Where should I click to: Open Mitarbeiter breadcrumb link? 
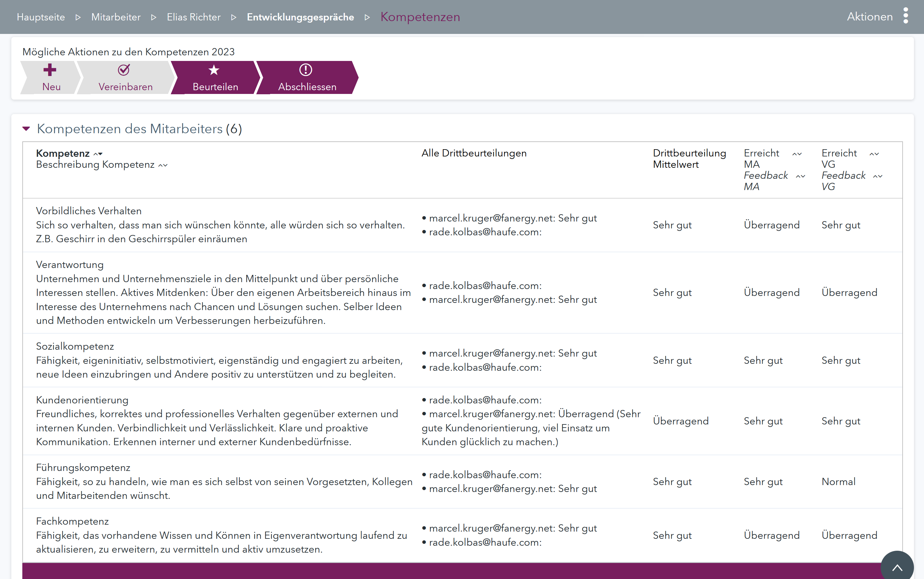point(116,17)
